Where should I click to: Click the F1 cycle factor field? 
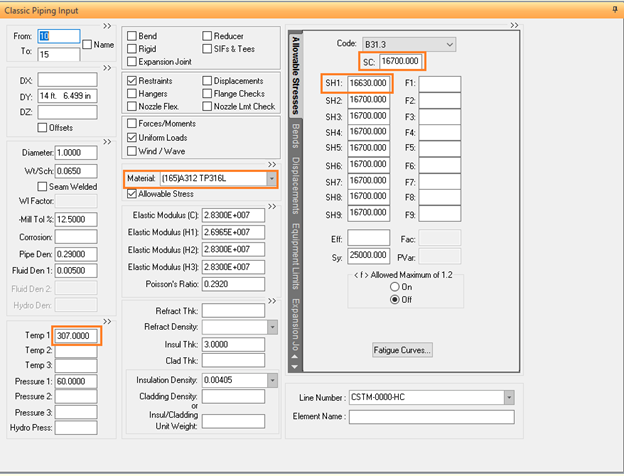pyautogui.click(x=440, y=84)
